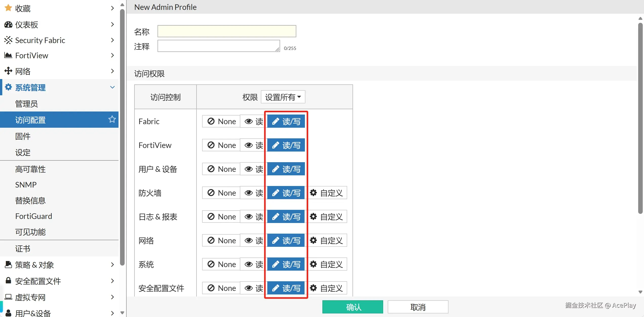Go to the FortiGuard submenu item
The height and width of the screenshot is (317, 644).
pyautogui.click(x=33, y=216)
